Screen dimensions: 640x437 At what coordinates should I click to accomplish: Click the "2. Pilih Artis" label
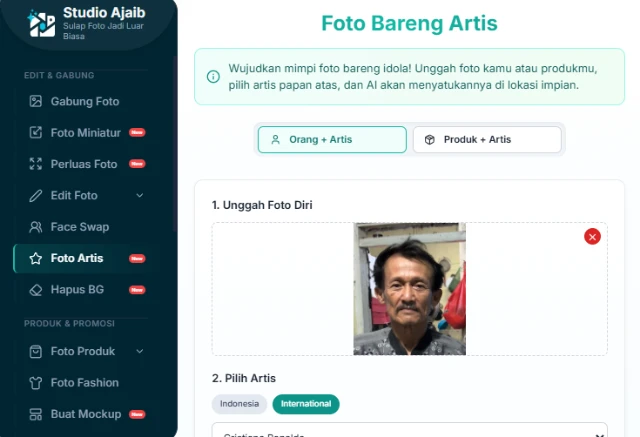click(244, 378)
